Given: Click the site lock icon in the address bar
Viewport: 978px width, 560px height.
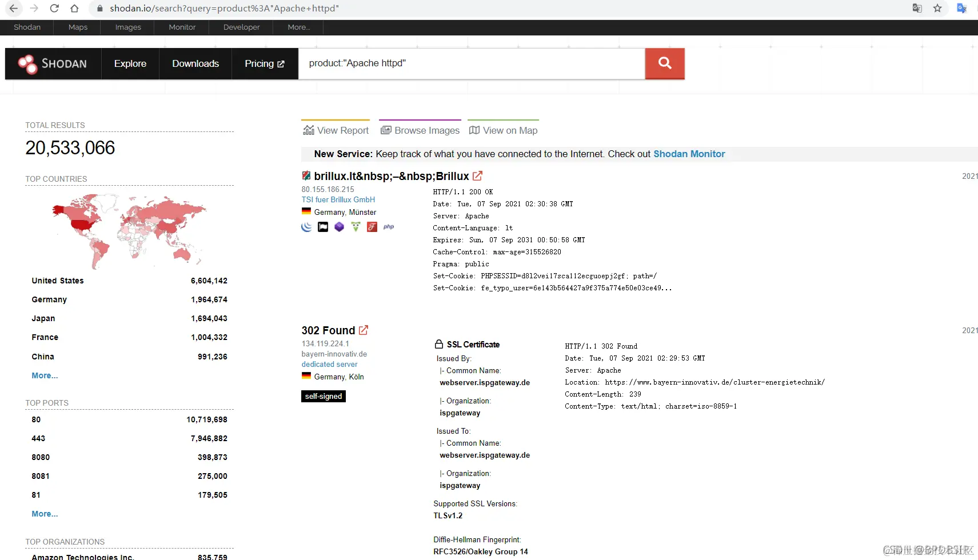Looking at the screenshot, I should pos(100,9).
